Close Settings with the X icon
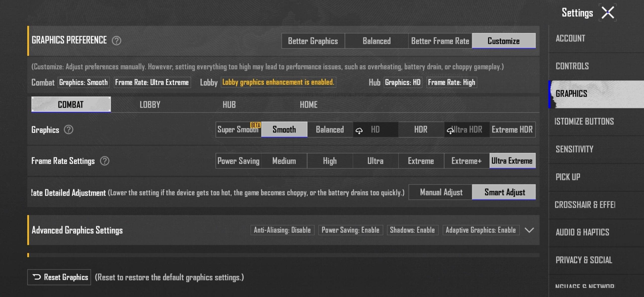The width and height of the screenshot is (644, 297). click(608, 13)
